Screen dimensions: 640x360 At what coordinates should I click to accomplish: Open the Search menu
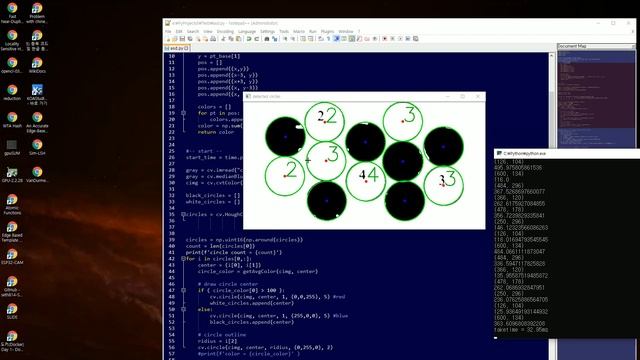193,31
